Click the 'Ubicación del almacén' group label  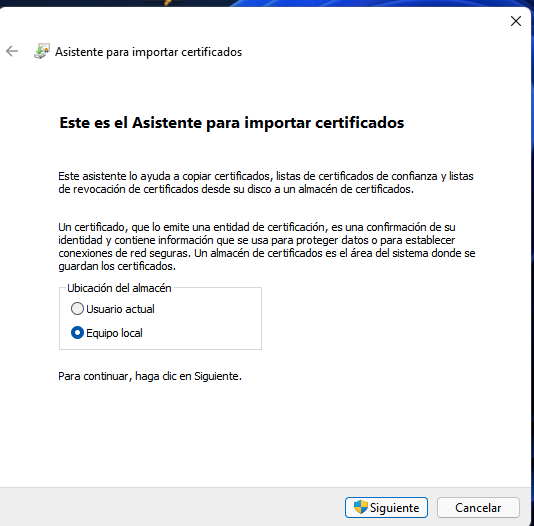point(119,288)
